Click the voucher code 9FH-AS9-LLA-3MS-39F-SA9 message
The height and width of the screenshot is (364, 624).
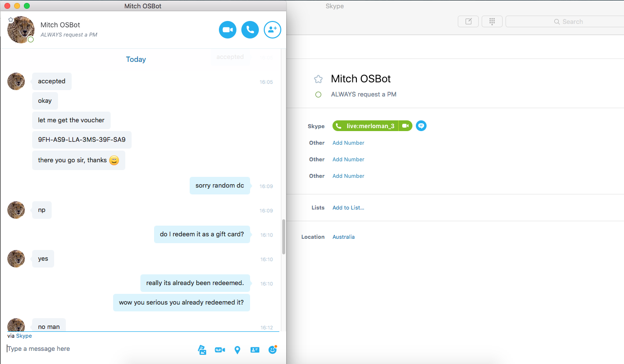pyautogui.click(x=82, y=140)
